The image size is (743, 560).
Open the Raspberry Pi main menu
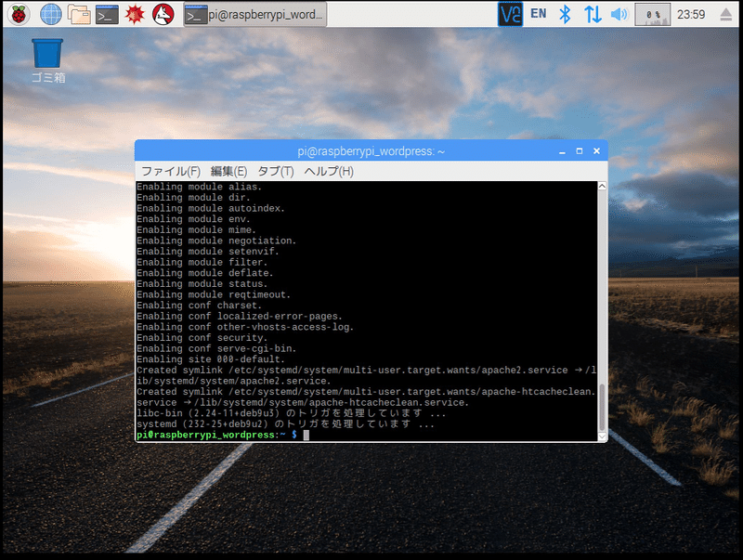pos(19,14)
